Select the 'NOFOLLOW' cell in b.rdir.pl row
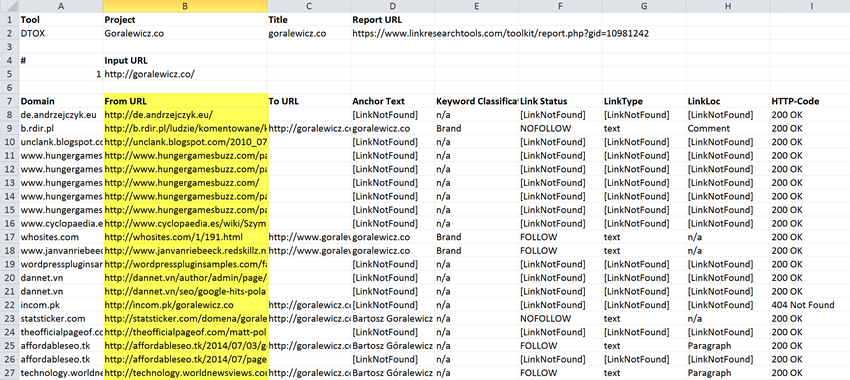 click(560, 128)
